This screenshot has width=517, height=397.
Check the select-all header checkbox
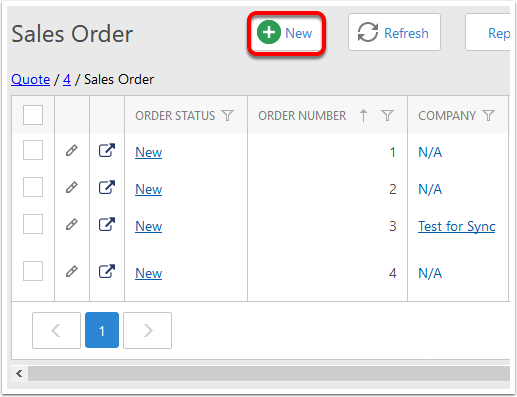coord(33,115)
